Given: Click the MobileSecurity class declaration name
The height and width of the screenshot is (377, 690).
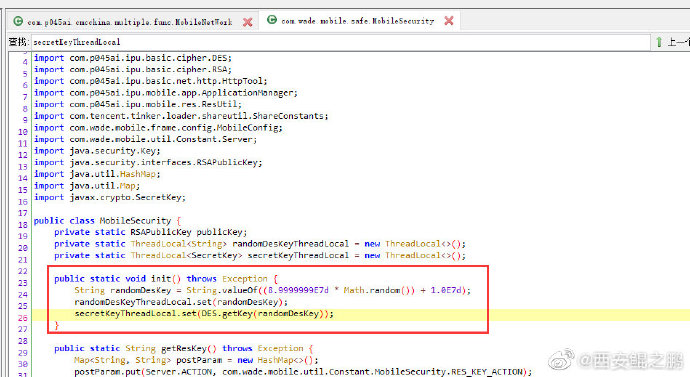Looking at the screenshot, I should [x=135, y=221].
